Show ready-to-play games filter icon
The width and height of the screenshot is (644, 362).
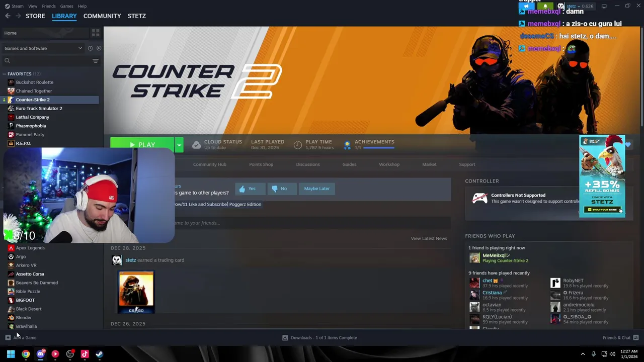pyautogui.click(x=99, y=48)
